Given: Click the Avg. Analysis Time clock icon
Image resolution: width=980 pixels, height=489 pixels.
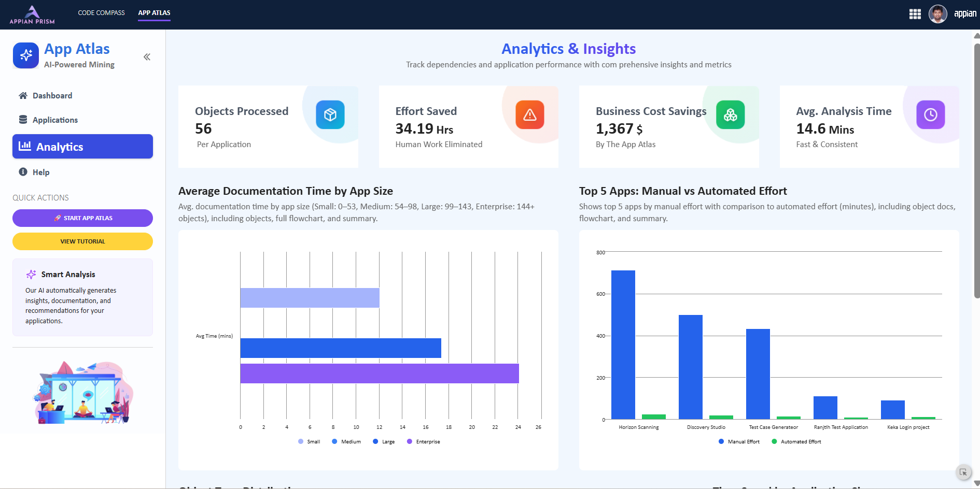Looking at the screenshot, I should coord(930,114).
